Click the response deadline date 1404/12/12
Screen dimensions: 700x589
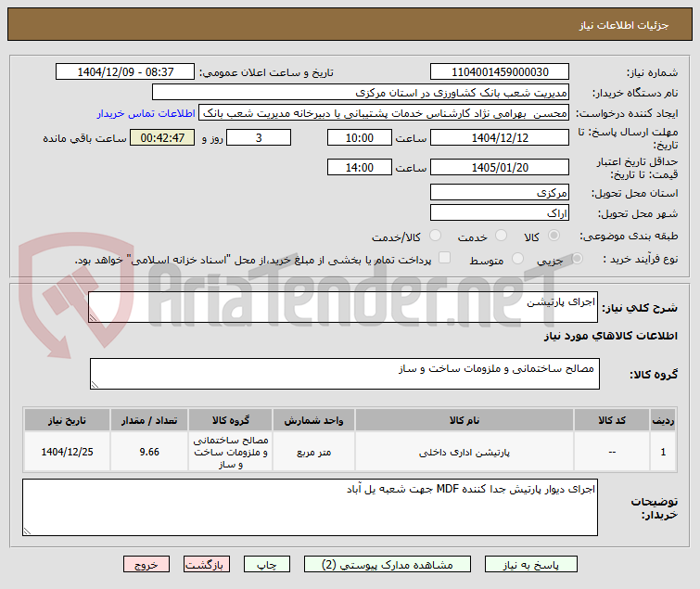[500, 137]
